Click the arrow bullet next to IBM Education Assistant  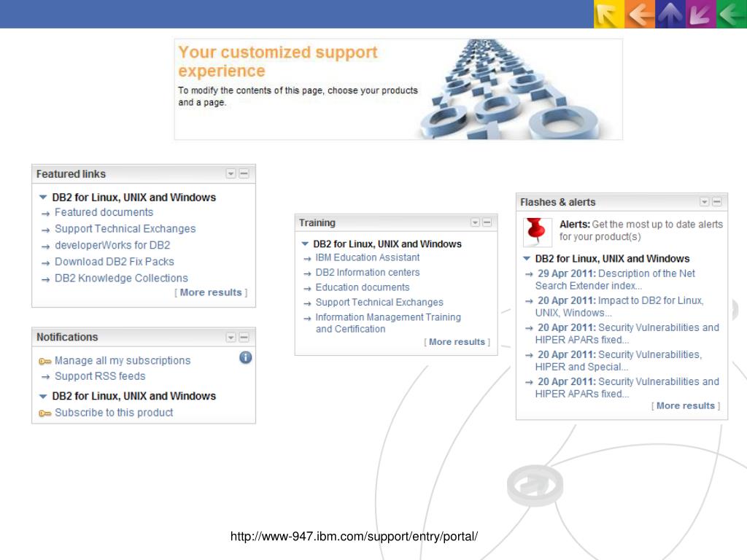(307, 259)
